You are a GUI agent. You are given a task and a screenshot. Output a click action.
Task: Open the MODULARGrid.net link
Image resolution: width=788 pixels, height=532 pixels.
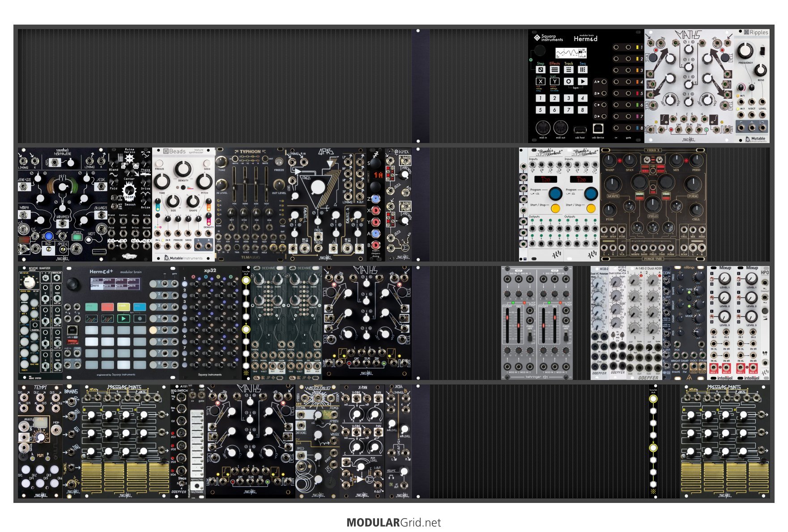(x=394, y=523)
